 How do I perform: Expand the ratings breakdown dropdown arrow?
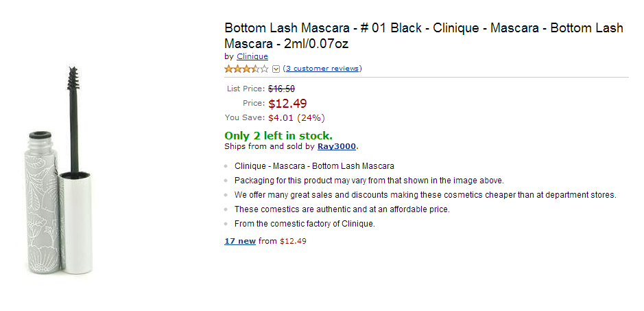click(x=276, y=69)
